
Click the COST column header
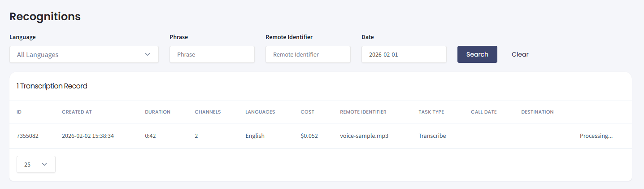308,112
